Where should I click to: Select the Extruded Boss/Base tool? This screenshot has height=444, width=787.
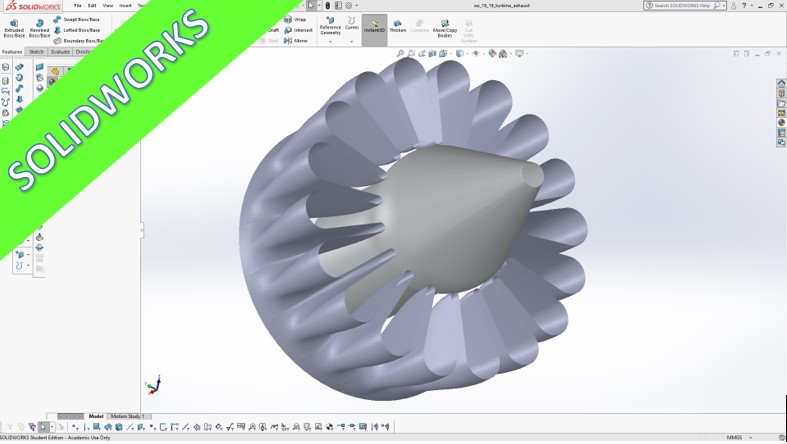(14, 29)
